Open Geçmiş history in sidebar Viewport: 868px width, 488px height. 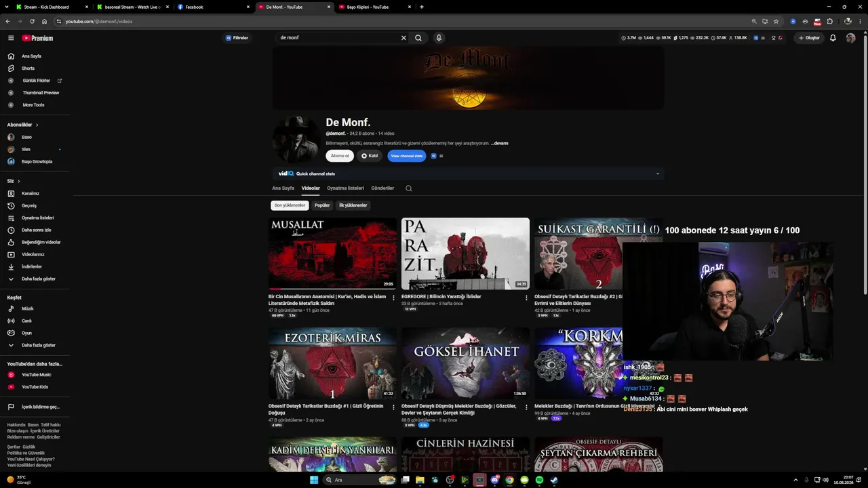29,205
